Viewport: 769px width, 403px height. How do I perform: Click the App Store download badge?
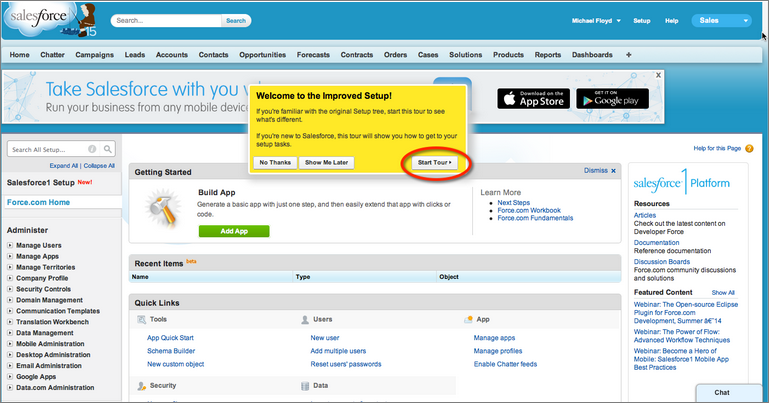pyautogui.click(x=534, y=99)
